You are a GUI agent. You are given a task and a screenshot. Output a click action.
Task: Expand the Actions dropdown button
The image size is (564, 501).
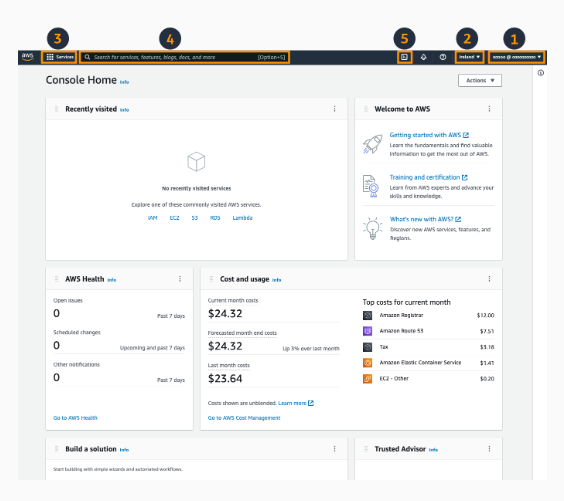click(x=480, y=81)
